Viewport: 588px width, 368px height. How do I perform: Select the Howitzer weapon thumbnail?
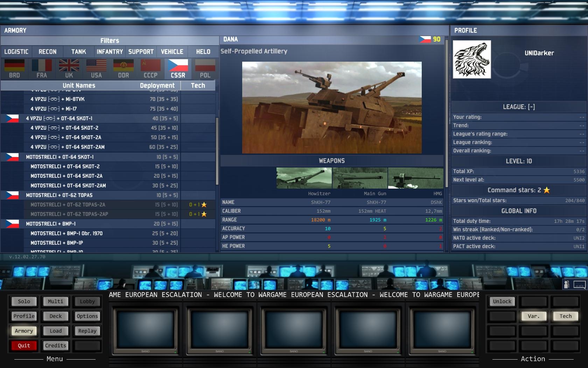coord(304,178)
